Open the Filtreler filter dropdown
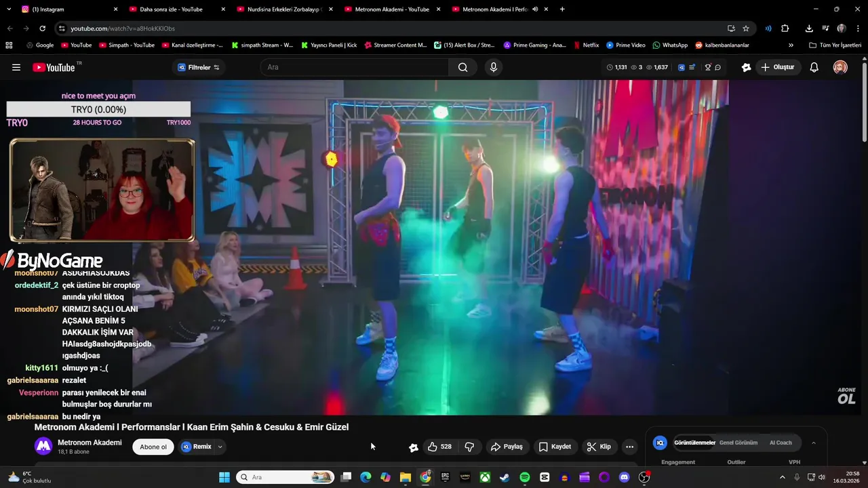Viewport: 868px width, 488px height. click(199, 67)
